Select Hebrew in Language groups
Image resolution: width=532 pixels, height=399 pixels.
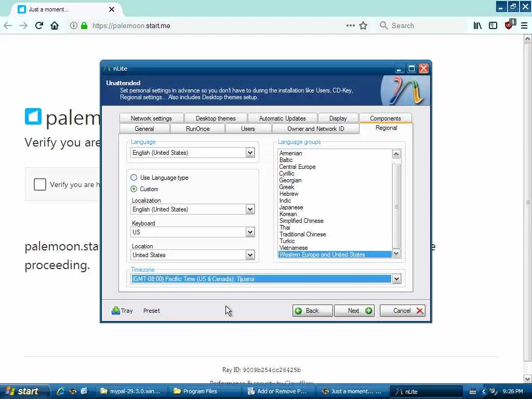pyautogui.click(x=289, y=194)
